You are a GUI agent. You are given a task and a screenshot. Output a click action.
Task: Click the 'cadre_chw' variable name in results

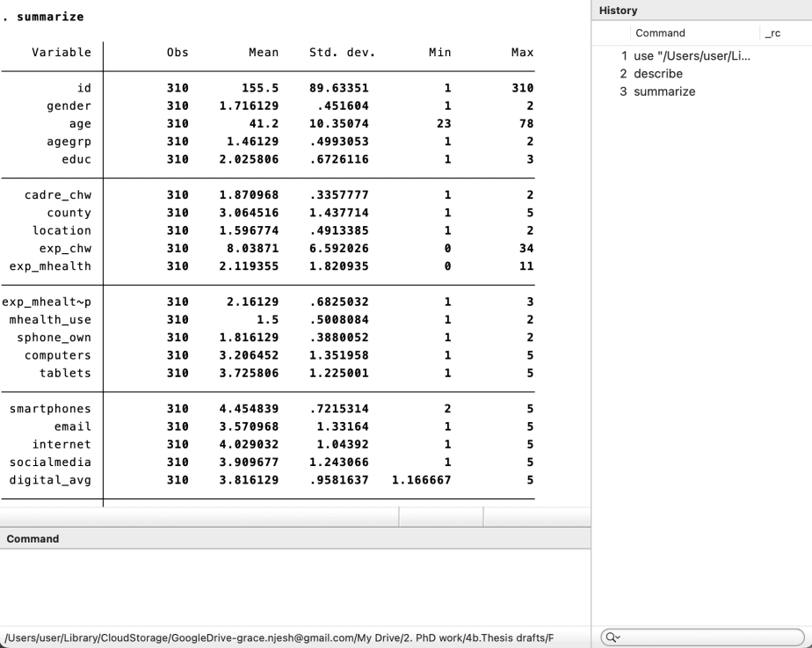(56, 195)
